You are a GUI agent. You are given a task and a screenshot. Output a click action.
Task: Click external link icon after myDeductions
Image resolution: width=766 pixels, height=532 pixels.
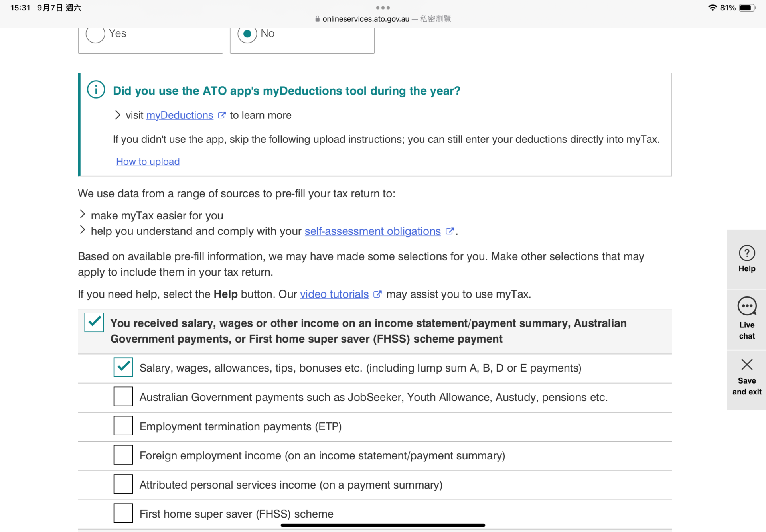[x=222, y=115]
